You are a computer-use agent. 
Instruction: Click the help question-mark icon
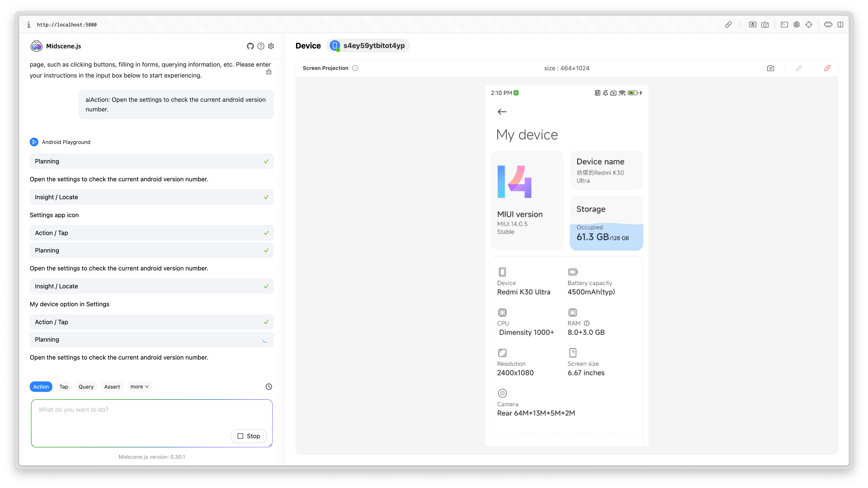tap(261, 46)
